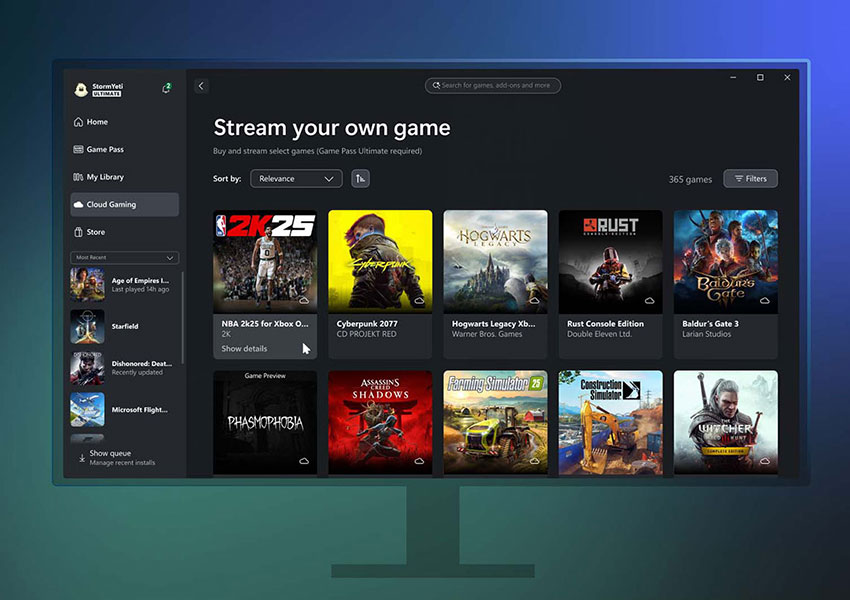Open the Store menu item
The height and width of the screenshot is (600, 850).
click(x=125, y=232)
